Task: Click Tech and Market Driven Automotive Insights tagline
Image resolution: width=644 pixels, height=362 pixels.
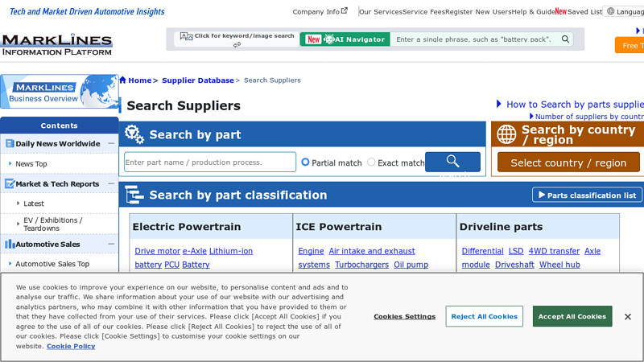Action: pos(87,11)
